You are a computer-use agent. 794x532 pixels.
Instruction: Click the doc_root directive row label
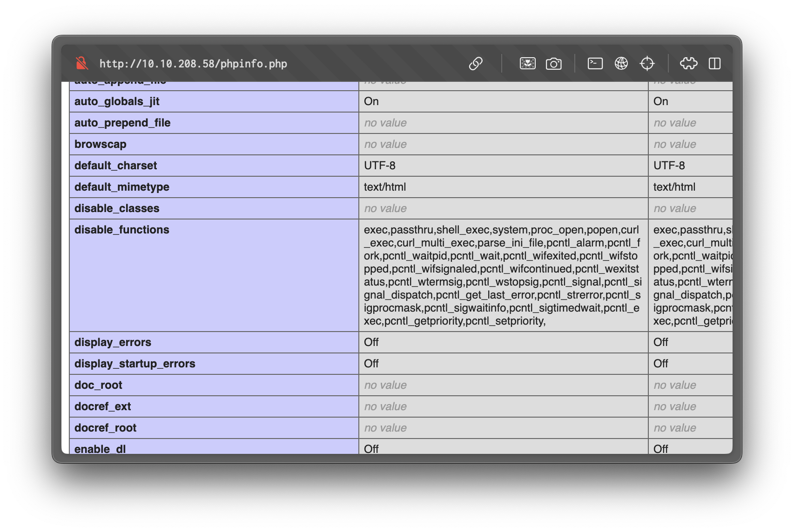click(x=98, y=385)
